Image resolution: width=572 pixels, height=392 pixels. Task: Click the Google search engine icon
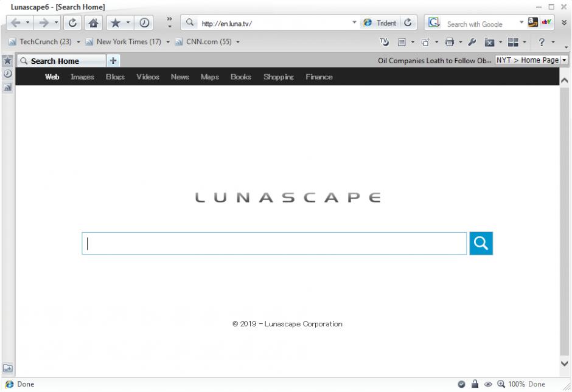click(x=434, y=22)
